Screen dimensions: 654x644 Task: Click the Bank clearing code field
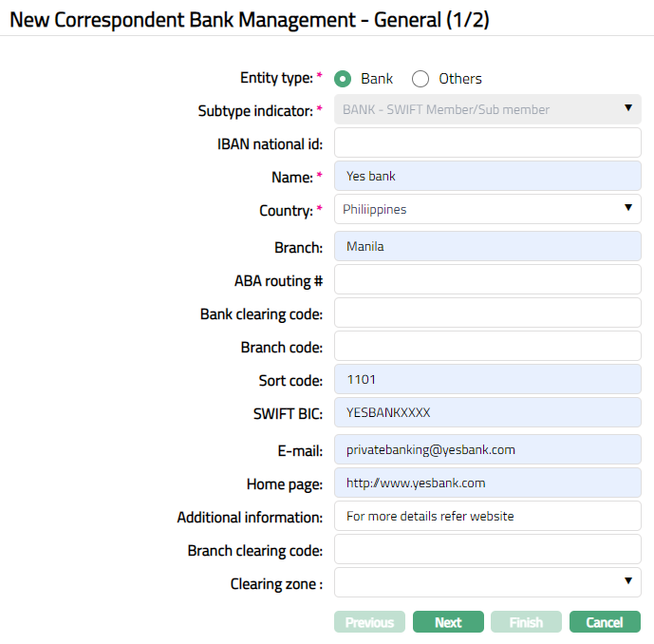pyautogui.click(x=488, y=313)
